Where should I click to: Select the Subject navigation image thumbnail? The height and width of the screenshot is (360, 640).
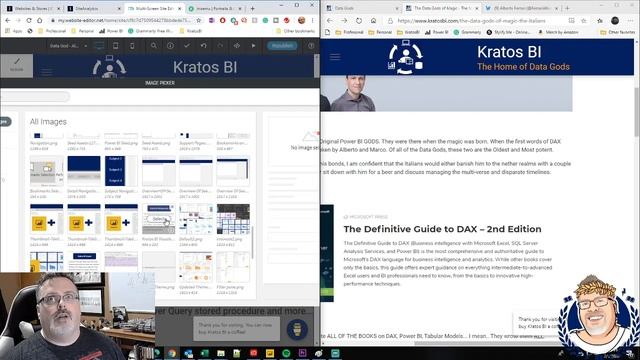[x=121, y=171]
